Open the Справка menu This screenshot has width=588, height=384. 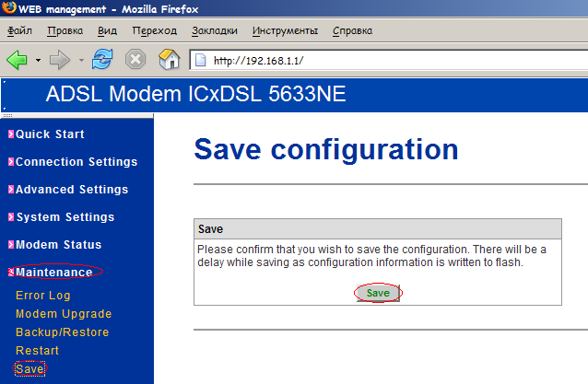tap(352, 30)
